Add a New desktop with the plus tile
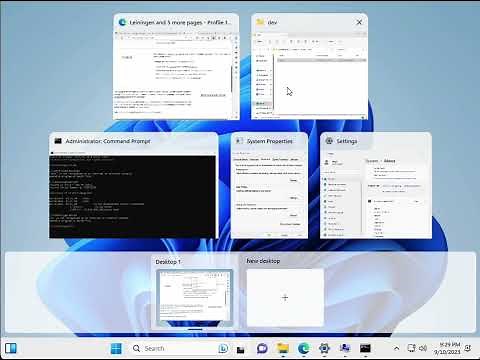 click(285, 297)
